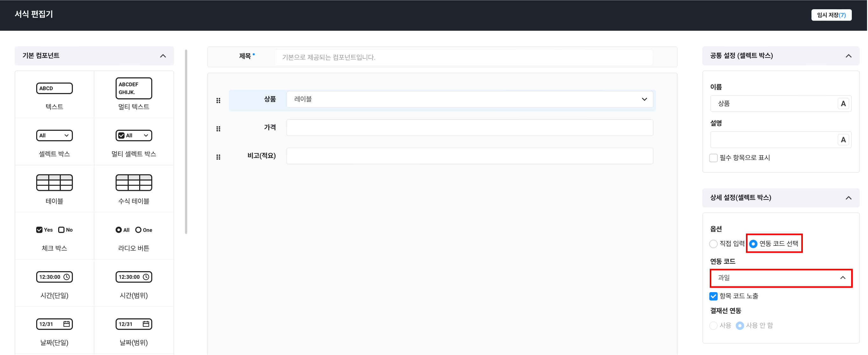Select the 멀티 텍스트 component icon
The image size is (868, 355).
[x=133, y=88]
